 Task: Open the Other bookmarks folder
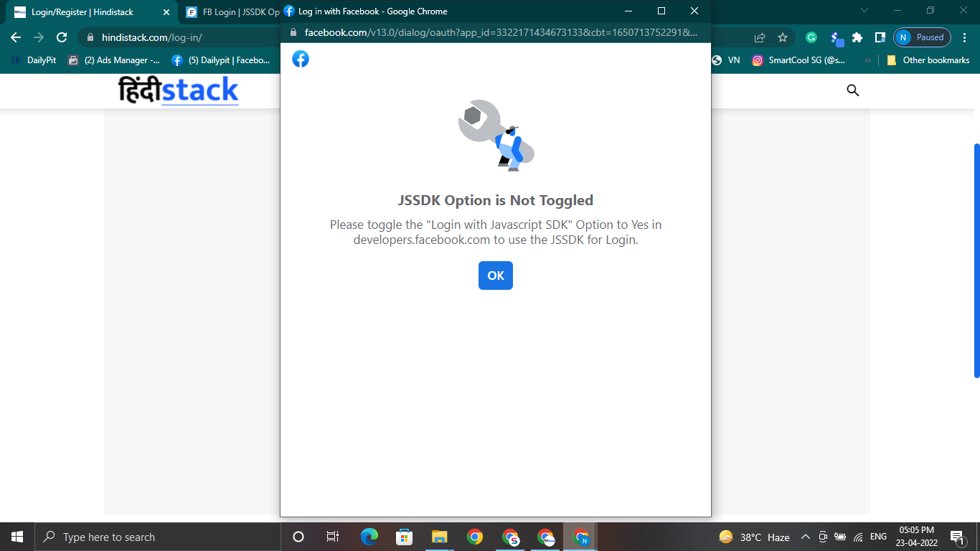[928, 60]
